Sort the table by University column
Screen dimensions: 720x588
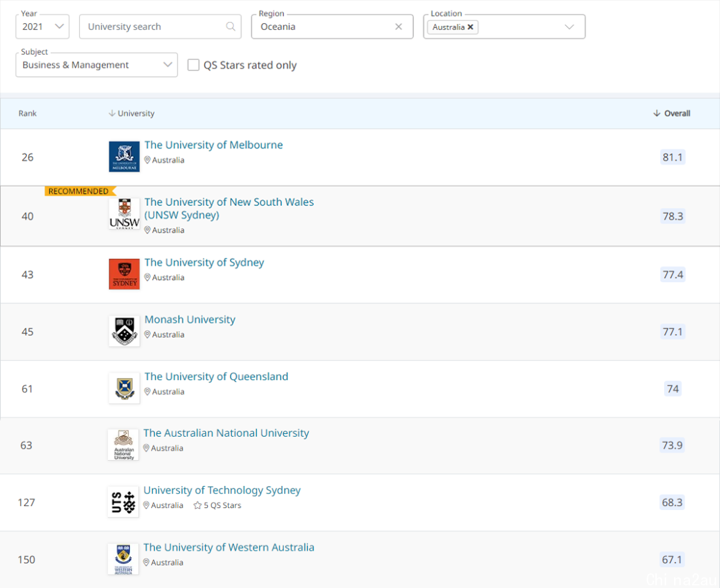click(131, 113)
